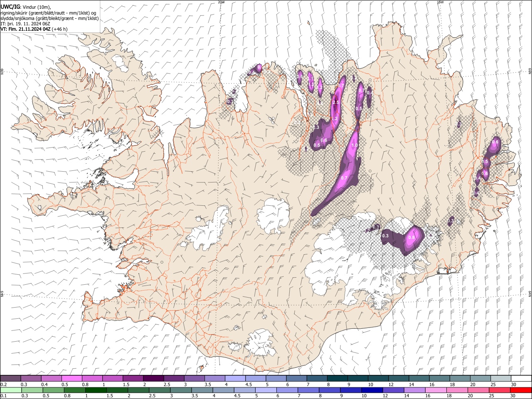Click the 2.5 precipitation value on the map

336,102
